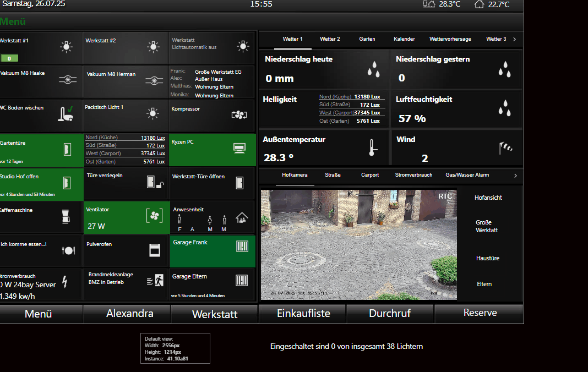Open the Alexandra page button
This screenshot has width=588, height=372.
coord(127,314)
